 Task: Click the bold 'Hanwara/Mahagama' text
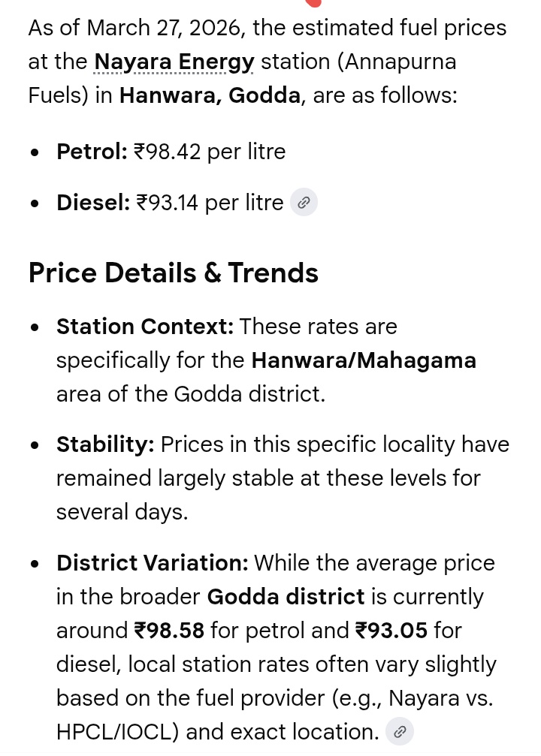364,360
